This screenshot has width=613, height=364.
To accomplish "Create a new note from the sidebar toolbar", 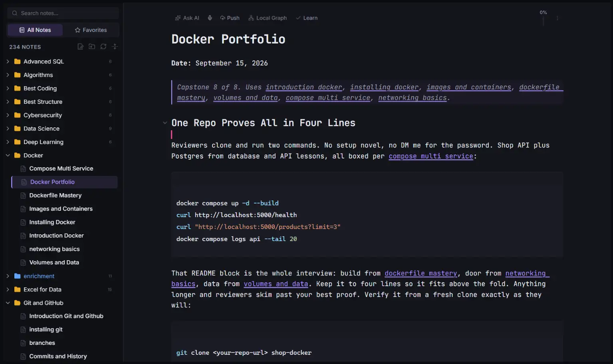I will [x=80, y=47].
